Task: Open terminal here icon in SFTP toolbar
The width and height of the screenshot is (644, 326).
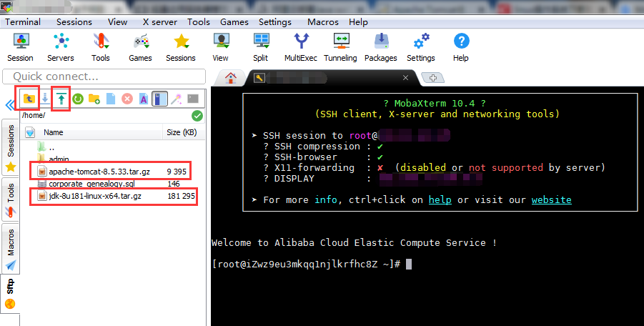Action: pos(193,99)
